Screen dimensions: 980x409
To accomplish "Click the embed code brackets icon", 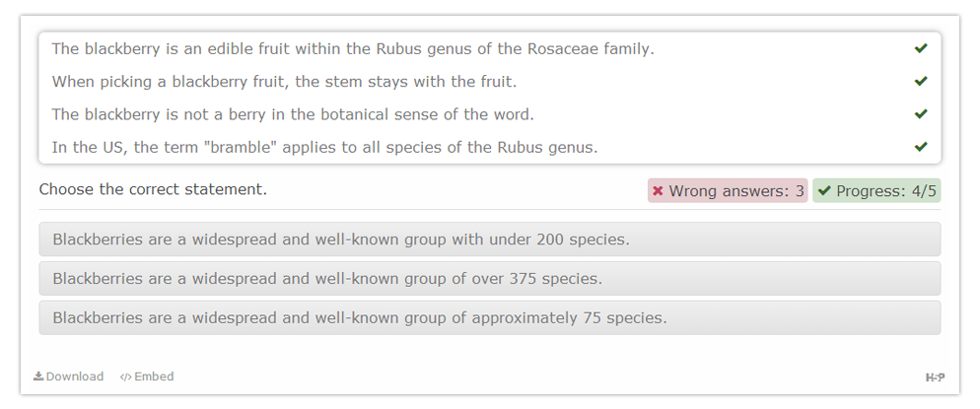I will pos(125,376).
